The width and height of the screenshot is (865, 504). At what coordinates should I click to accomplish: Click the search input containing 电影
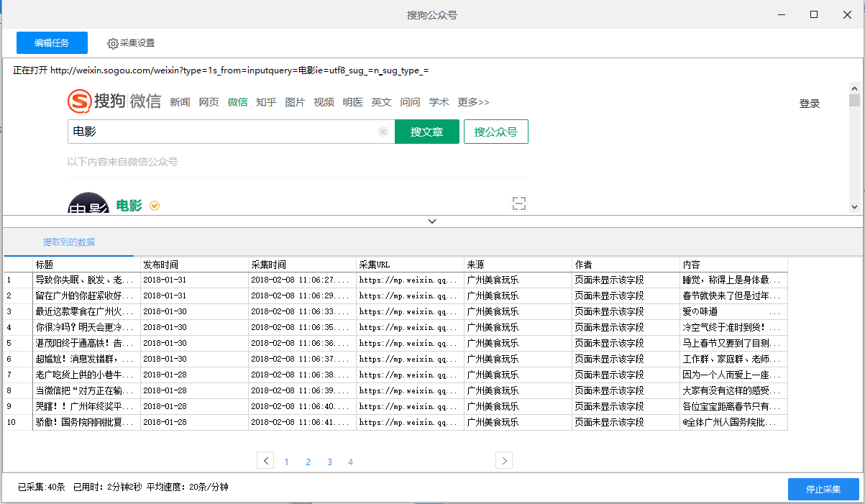coord(231,132)
